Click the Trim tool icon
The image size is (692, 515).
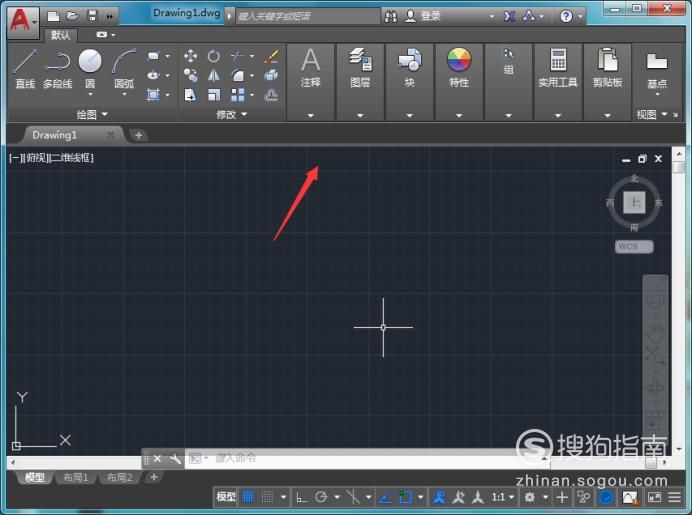click(237, 56)
